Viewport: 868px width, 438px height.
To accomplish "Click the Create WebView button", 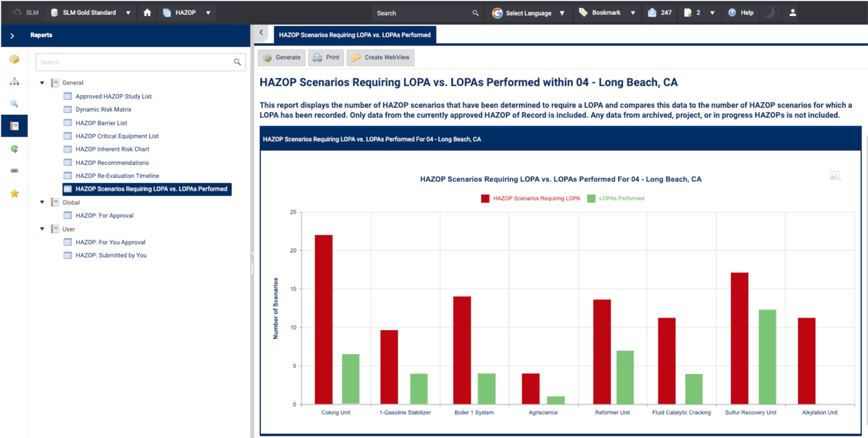I will (x=380, y=58).
